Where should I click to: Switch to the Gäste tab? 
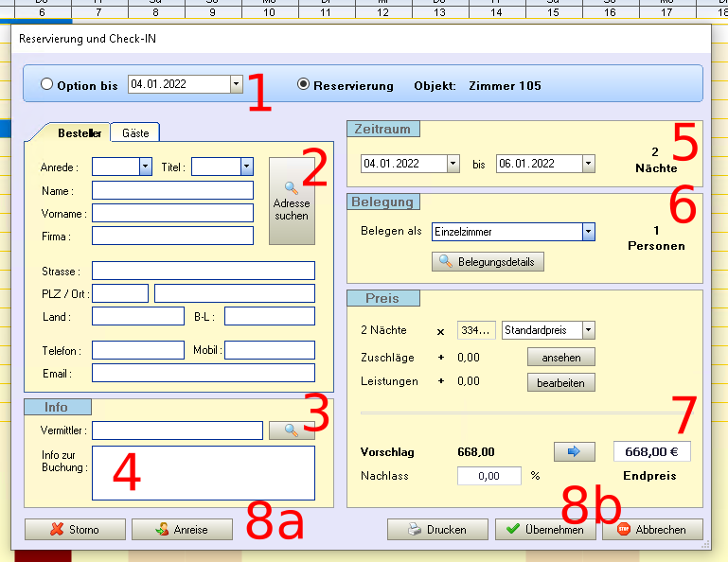(x=135, y=133)
